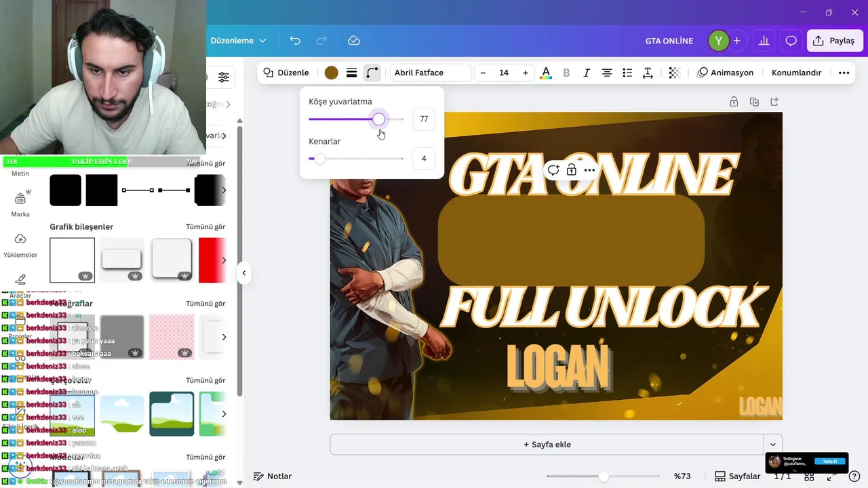Open the Abril Fatface font selector

click(x=430, y=73)
